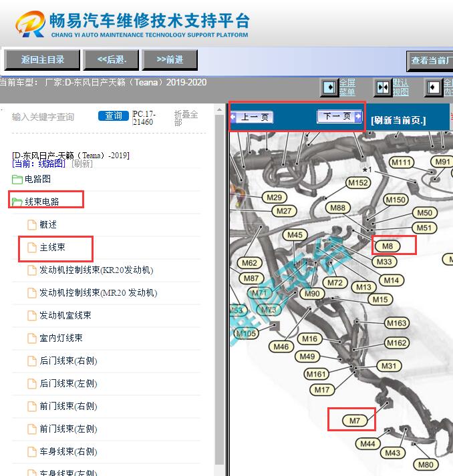Click connector label M88 in the diagram
Screen dimensions: 453x476
[x=338, y=208]
